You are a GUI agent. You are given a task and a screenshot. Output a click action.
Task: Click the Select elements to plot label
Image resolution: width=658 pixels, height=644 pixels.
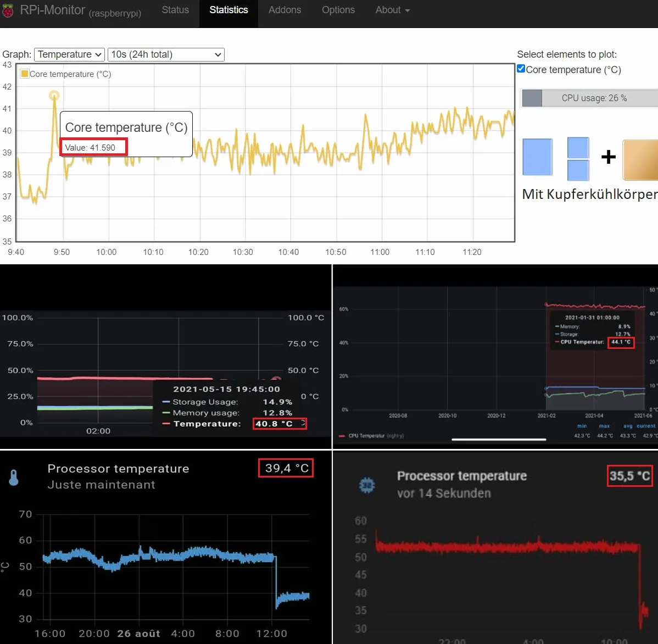click(567, 54)
